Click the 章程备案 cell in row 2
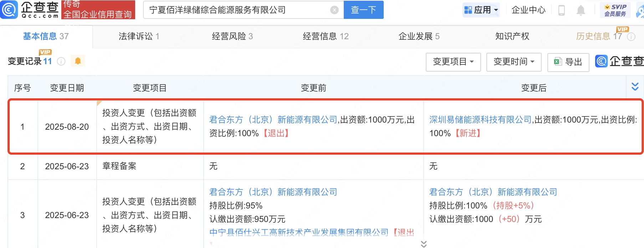 [119, 166]
